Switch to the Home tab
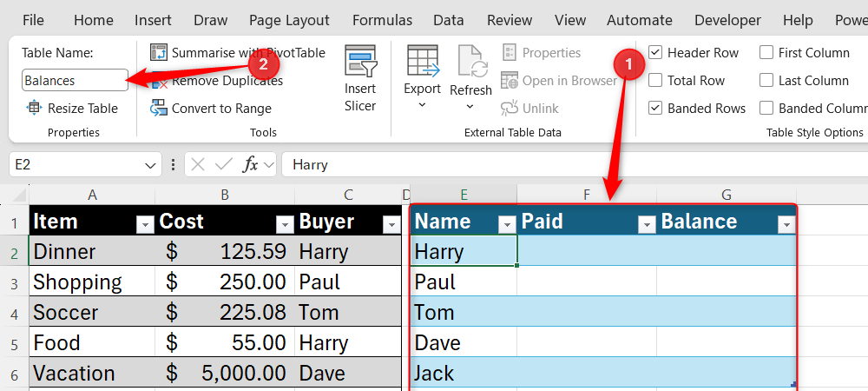Screen dimensions: 868x391 point(93,21)
